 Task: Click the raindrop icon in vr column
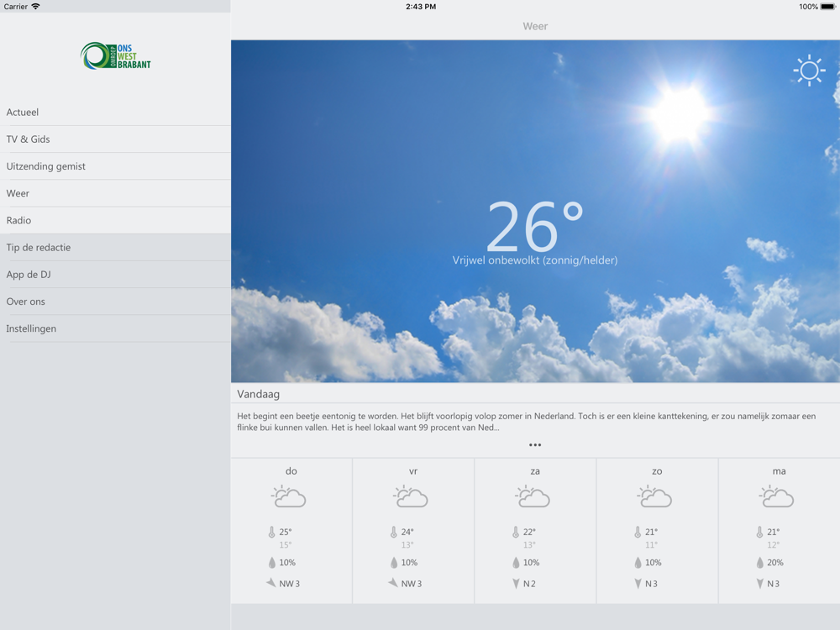click(394, 563)
